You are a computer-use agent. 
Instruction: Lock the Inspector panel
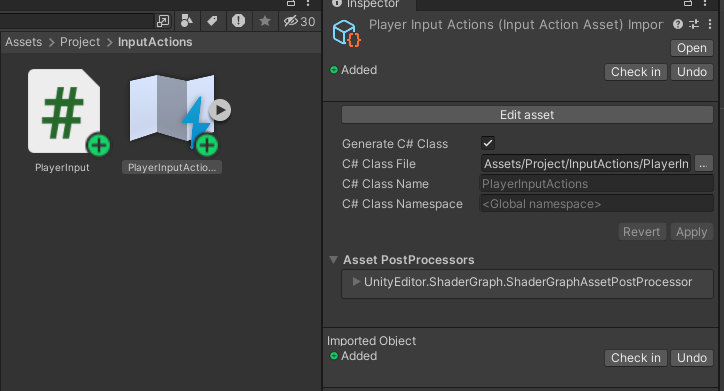pyautogui.click(x=688, y=3)
